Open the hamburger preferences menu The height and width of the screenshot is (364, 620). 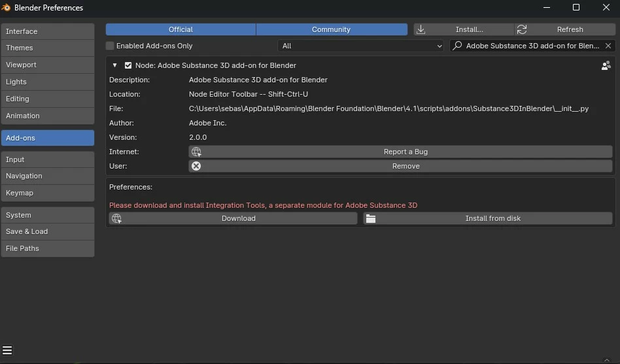click(x=7, y=350)
